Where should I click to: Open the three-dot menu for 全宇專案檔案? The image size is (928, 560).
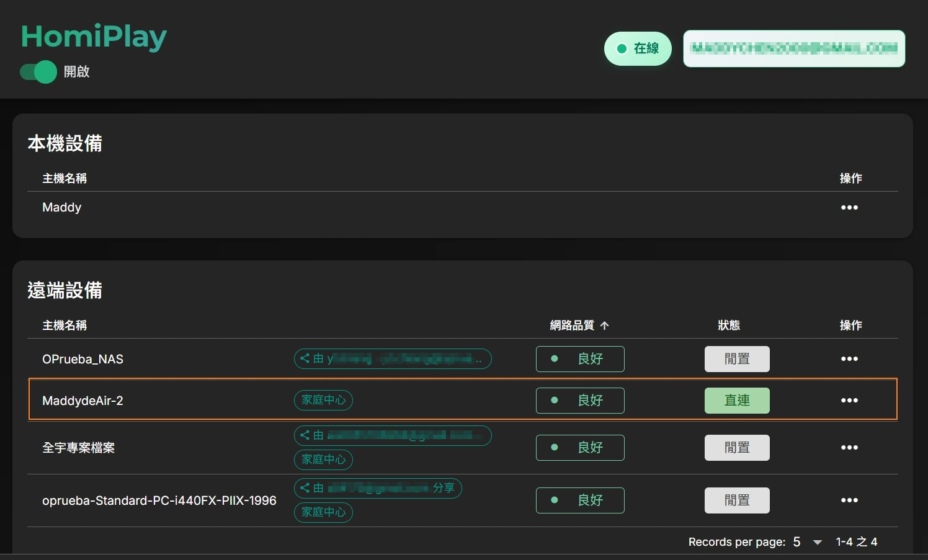849,448
